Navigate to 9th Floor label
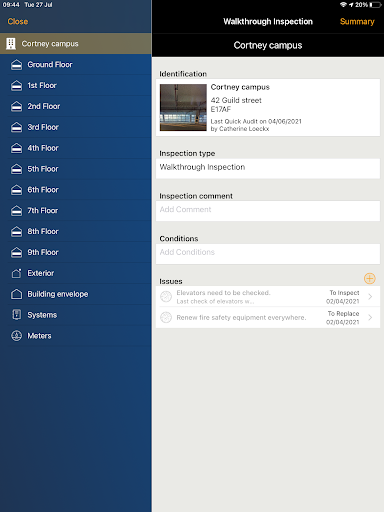 pyautogui.click(x=43, y=252)
